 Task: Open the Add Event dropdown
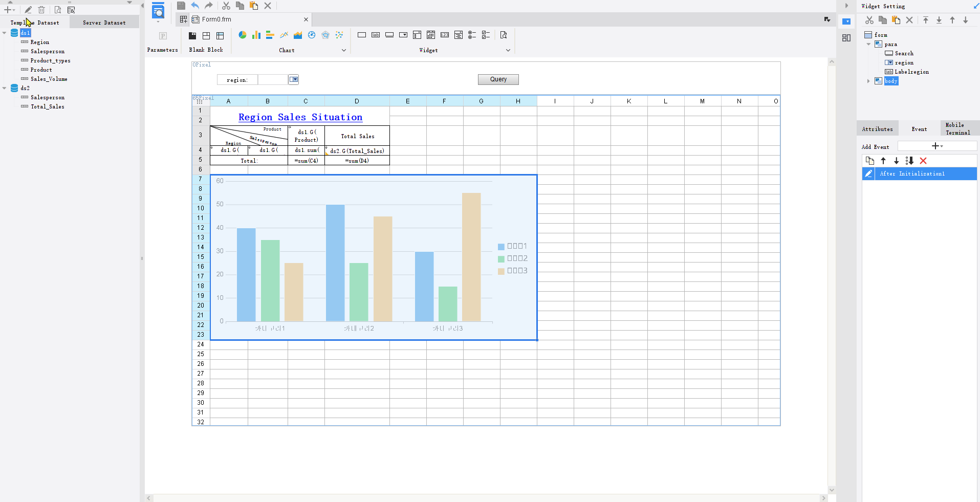(x=937, y=146)
